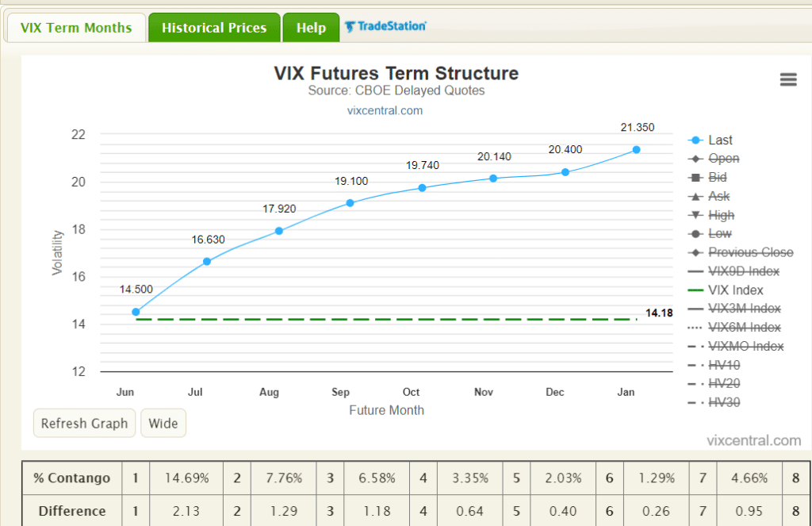
Task: Click the TradeStation logo
Action: pos(386,26)
